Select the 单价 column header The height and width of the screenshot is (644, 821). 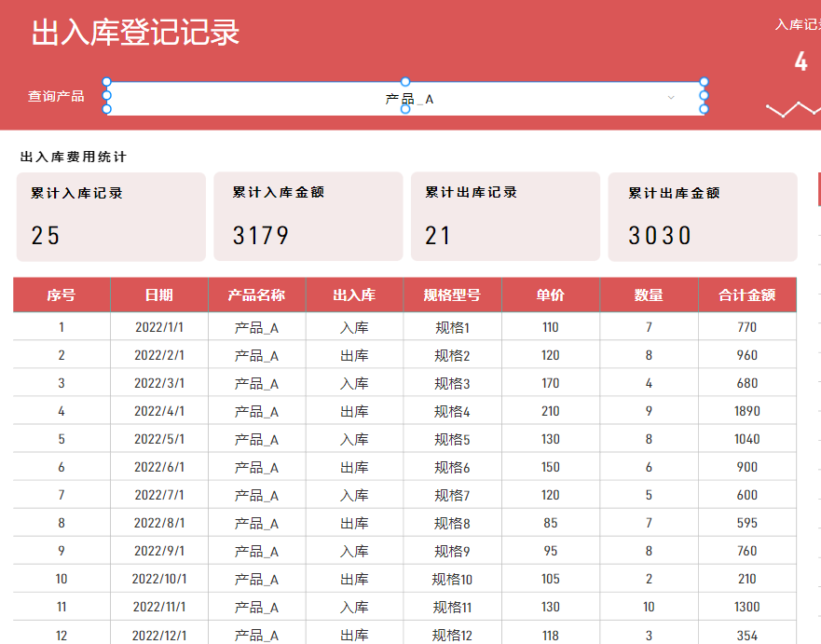551,295
